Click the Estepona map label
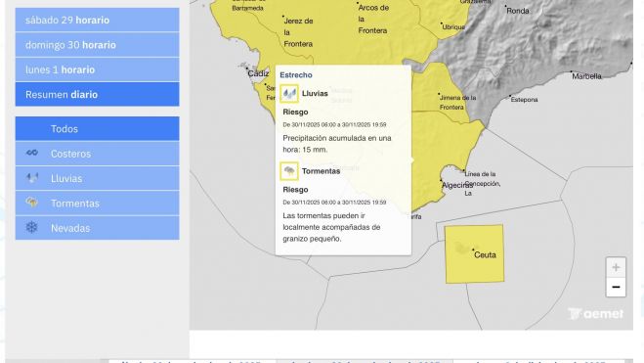This screenshot has height=363, width=644. click(524, 100)
